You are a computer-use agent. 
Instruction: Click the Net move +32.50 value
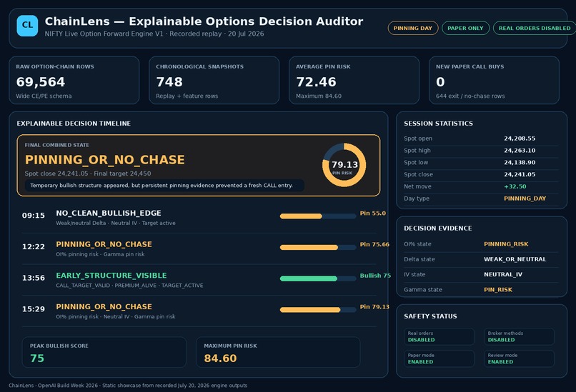click(515, 186)
